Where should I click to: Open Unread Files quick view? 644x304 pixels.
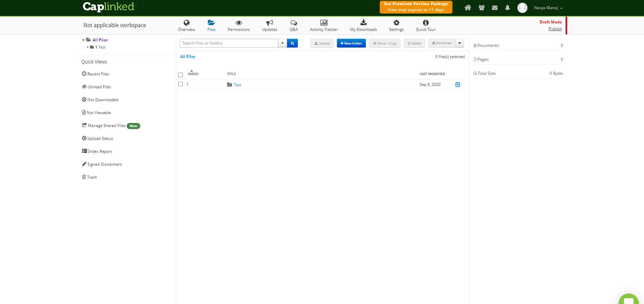[96, 87]
